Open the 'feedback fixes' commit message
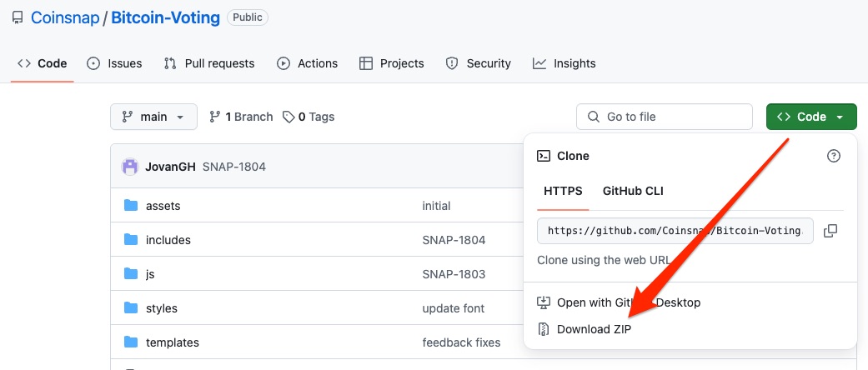Viewport: 868px width, 370px height. coord(461,342)
